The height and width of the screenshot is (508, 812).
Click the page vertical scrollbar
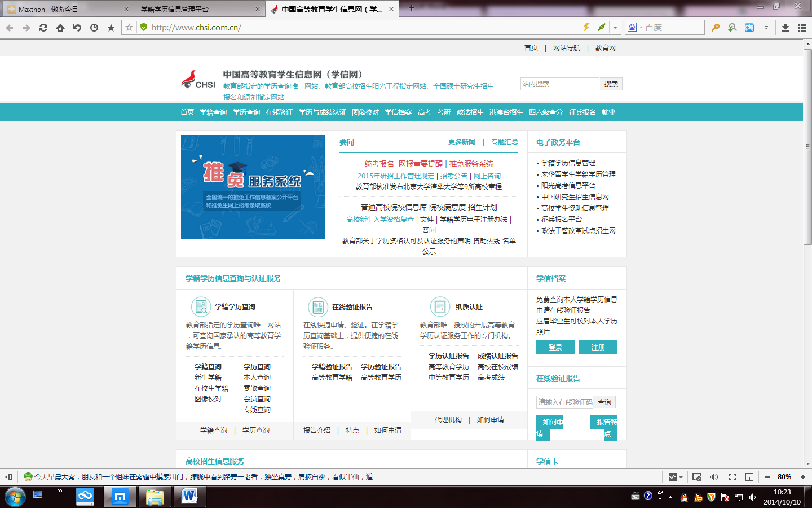pyautogui.click(x=807, y=147)
